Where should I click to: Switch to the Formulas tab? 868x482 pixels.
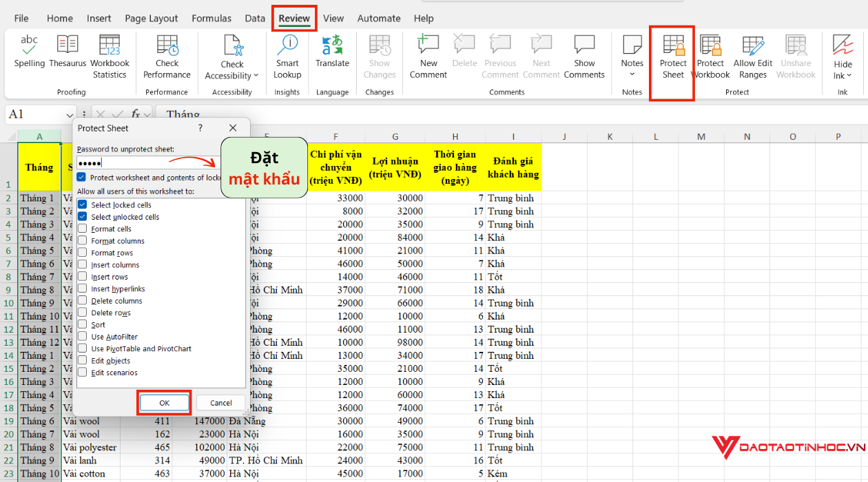click(211, 19)
